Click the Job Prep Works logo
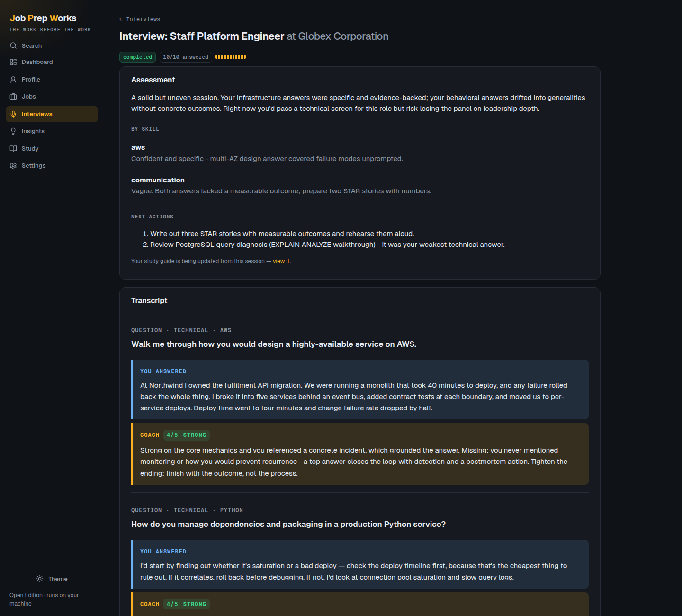 click(43, 18)
